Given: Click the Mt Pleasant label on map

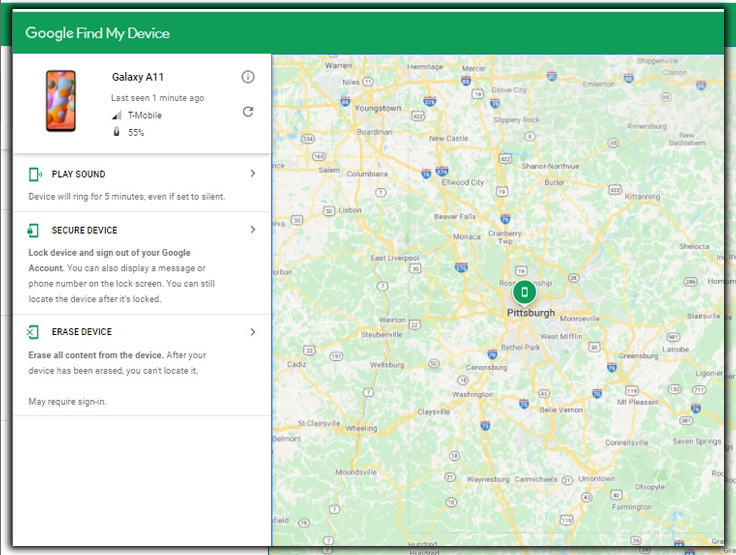Looking at the screenshot, I should [638, 402].
